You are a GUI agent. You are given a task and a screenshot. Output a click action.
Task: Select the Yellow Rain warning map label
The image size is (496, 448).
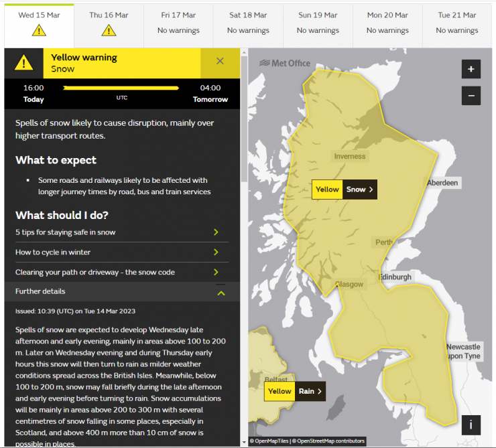pos(295,391)
